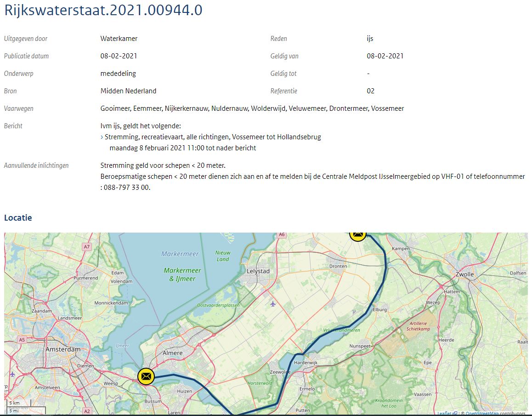Click the A6 road shield on the map
Viewport: 532px width, 416px height.
tap(281, 234)
